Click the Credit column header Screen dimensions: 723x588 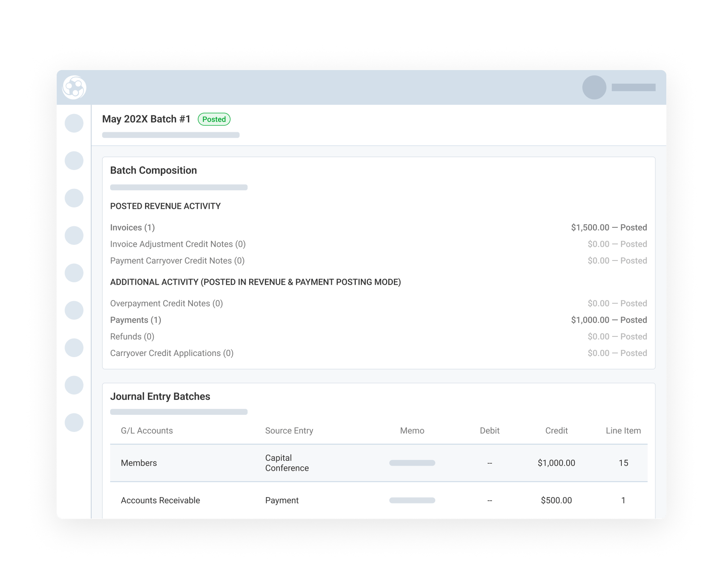[x=556, y=430]
